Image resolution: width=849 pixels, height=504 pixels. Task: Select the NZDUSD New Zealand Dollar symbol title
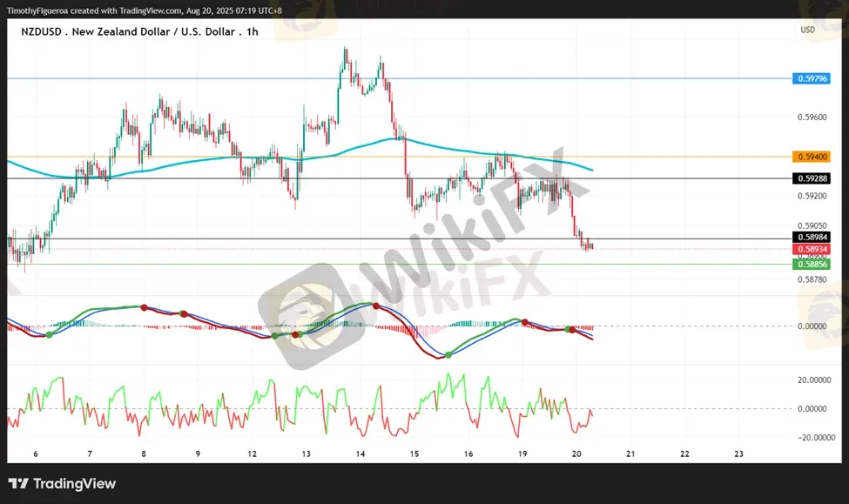(139, 32)
